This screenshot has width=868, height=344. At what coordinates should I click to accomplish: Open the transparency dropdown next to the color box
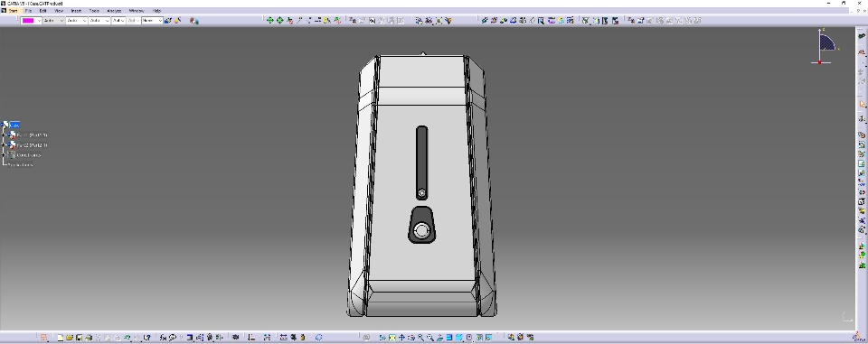click(53, 21)
